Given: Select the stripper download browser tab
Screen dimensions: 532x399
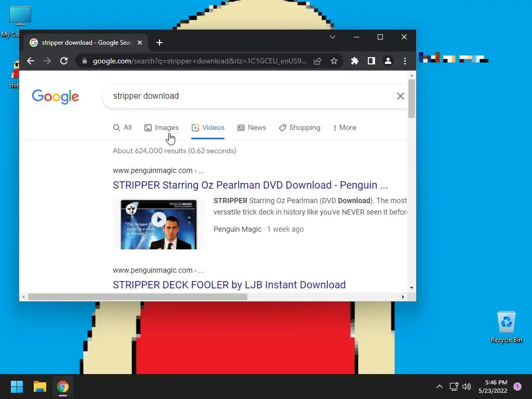Looking at the screenshot, I should pos(86,43).
